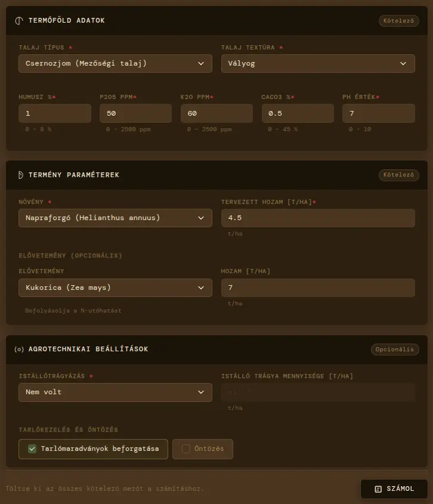This screenshot has height=504, width=433.
Task: Expand the Elővetemény Kukorica dropdown
Action: coord(115,287)
